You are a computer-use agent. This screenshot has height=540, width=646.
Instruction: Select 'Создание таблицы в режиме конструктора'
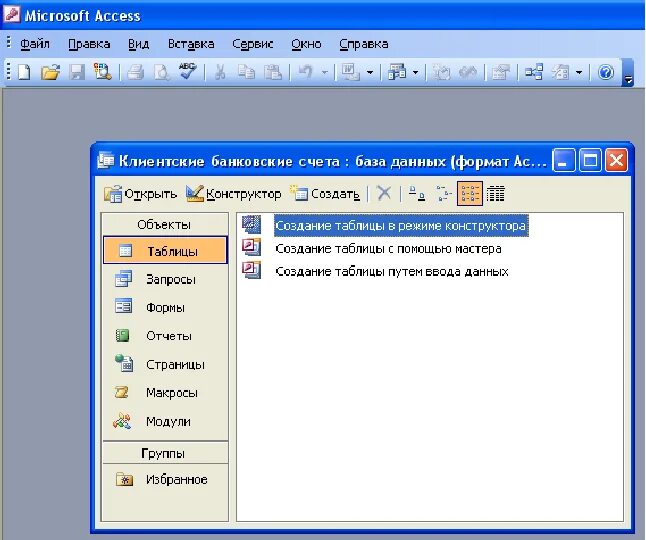click(400, 226)
